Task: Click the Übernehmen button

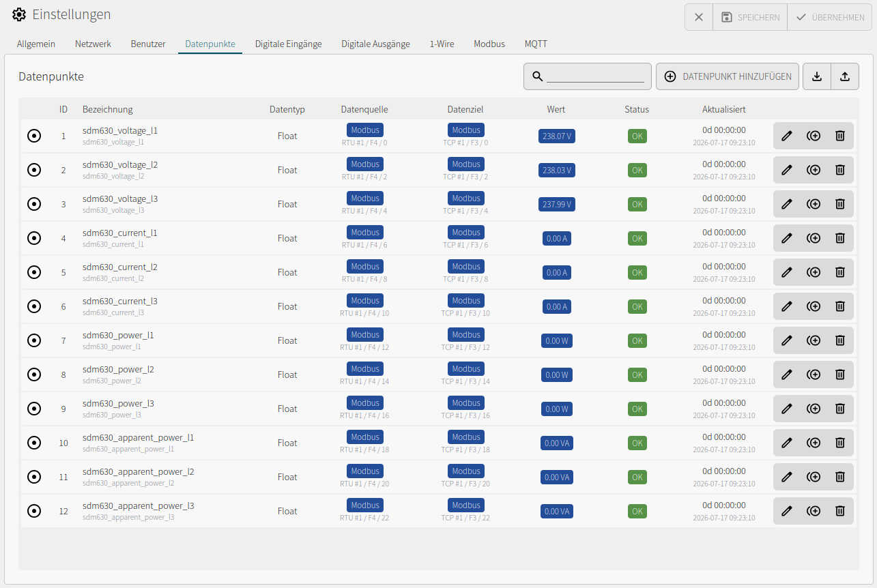Action: click(x=829, y=17)
